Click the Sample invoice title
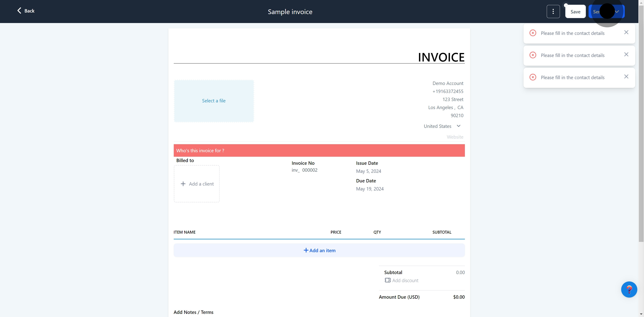This screenshot has height=317, width=644. pos(290,12)
